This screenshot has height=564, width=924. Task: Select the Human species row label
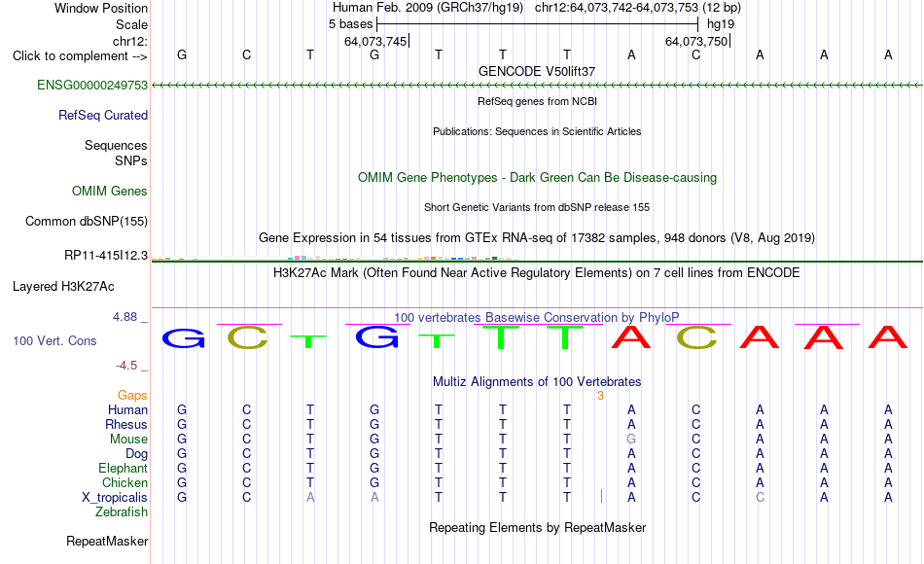127,409
